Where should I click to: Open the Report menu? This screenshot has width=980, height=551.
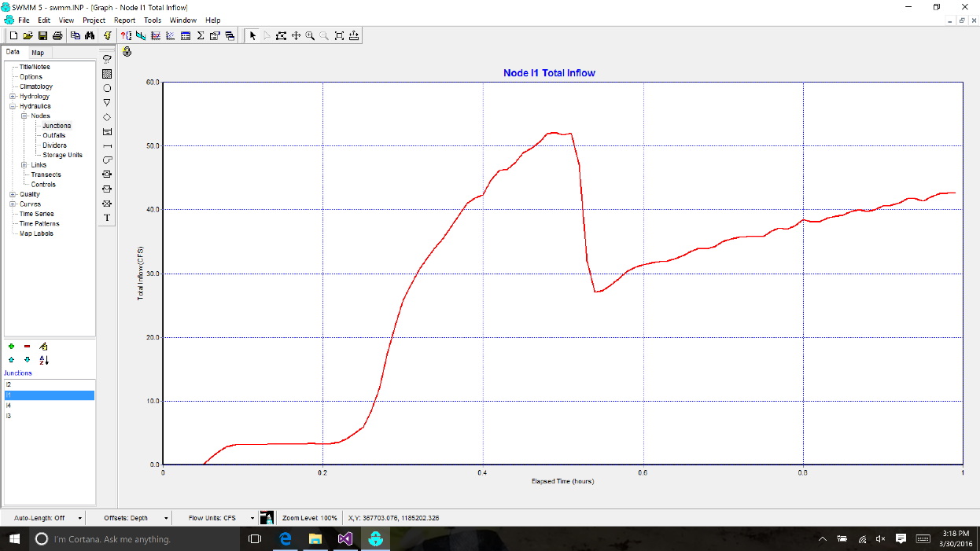(124, 20)
